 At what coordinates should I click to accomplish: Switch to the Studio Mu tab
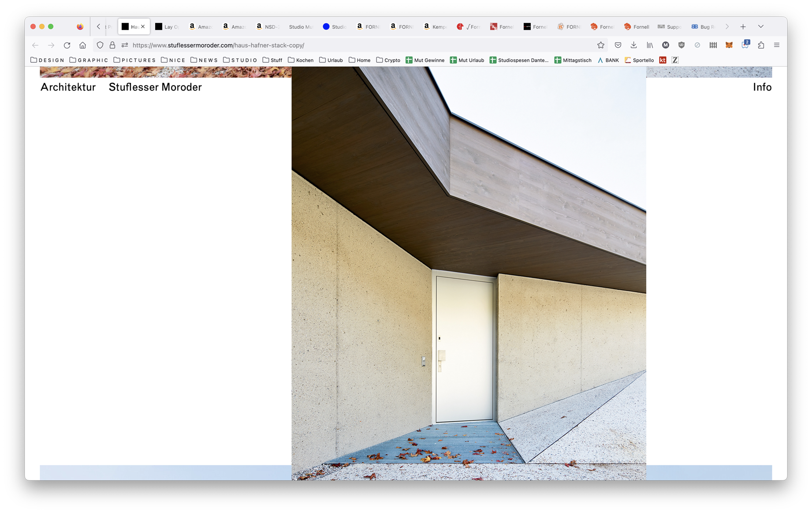pyautogui.click(x=301, y=26)
